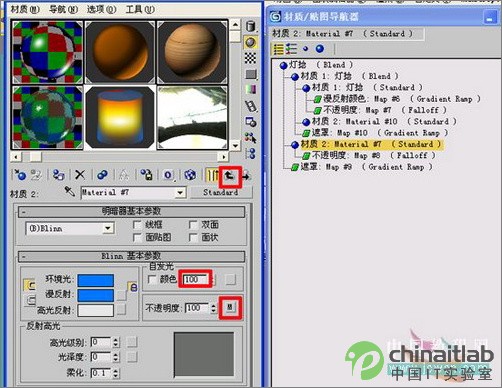The height and width of the screenshot is (388, 502).
Task: Click sample slots vertical scrollbar down arrow
Action: tap(235, 145)
